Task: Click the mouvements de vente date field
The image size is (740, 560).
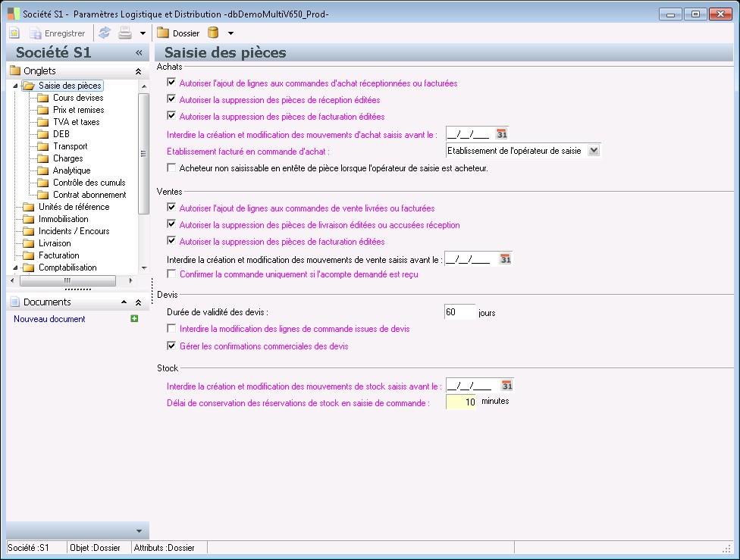Action: (x=471, y=259)
